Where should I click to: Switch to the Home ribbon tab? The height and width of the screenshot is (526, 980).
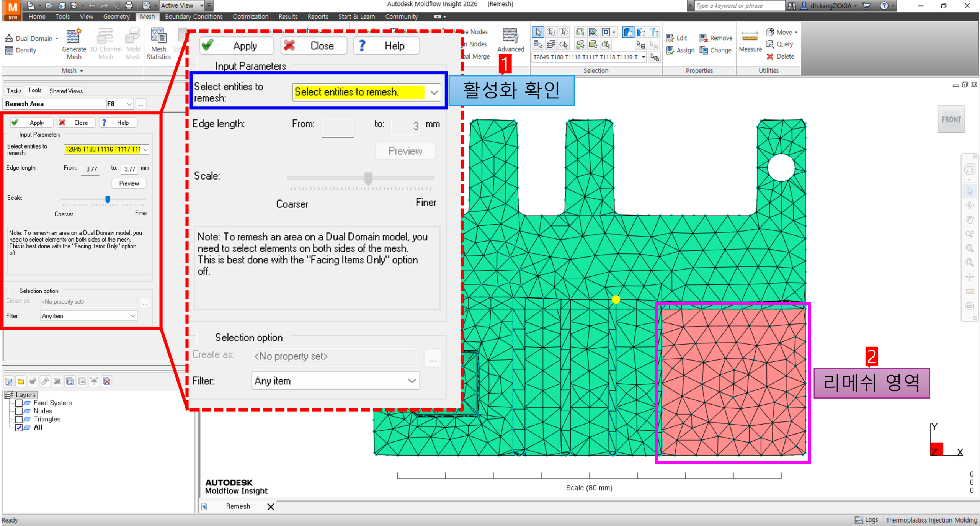(x=37, y=16)
